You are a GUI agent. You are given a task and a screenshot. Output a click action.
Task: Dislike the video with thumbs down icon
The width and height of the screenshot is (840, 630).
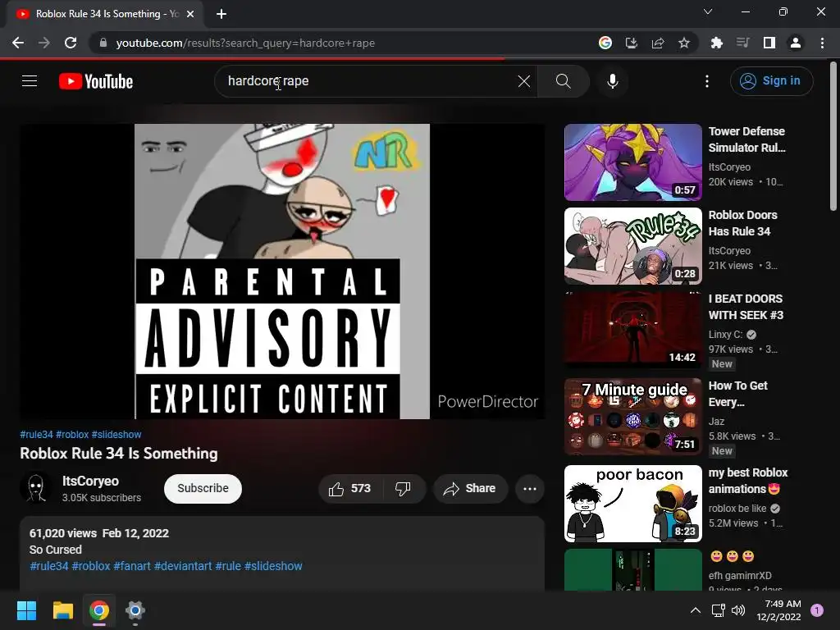tap(404, 489)
